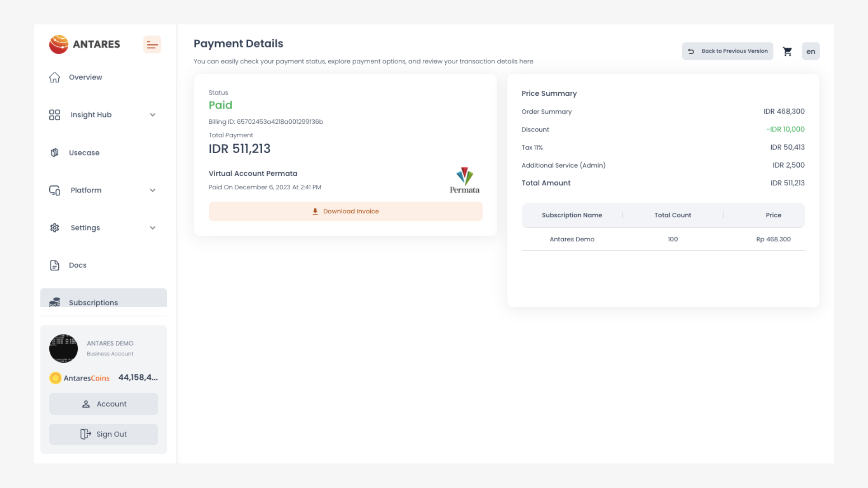Click the Subscriptions coins stack icon
Image resolution: width=868 pixels, height=488 pixels.
coord(55,302)
